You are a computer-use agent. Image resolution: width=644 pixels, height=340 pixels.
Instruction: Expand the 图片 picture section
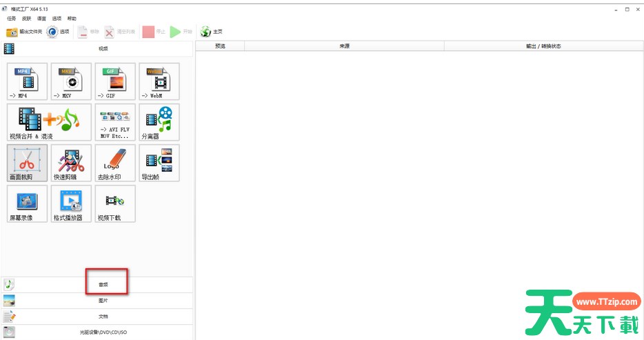97,301
